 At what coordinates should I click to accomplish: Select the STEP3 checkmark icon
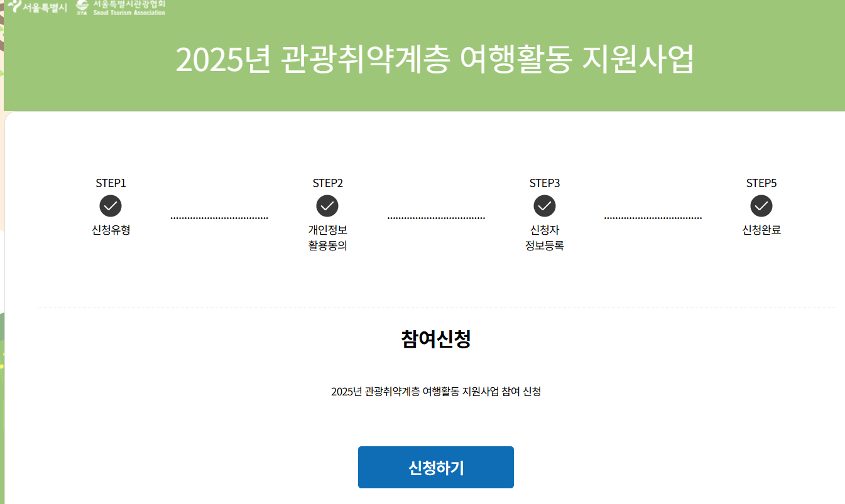545,205
